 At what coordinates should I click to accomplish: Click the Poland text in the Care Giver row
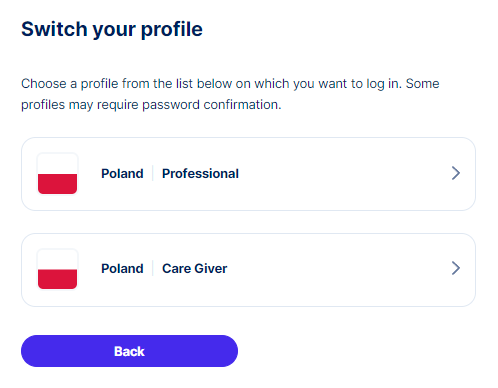(122, 269)
